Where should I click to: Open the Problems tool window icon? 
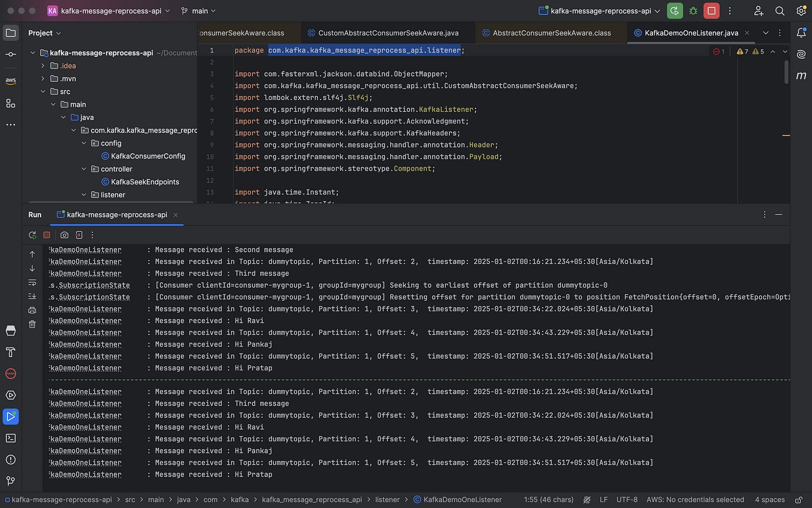click(10, 460)
